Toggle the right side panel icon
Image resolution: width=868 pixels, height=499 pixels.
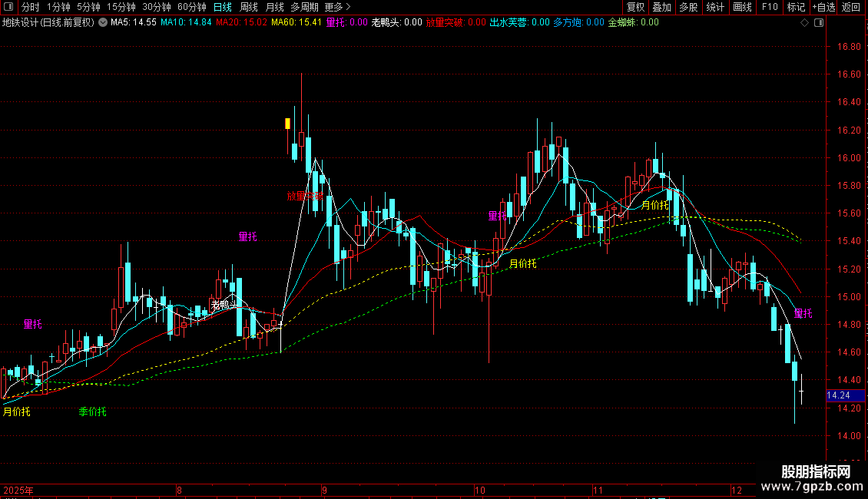pyautogui.click(x=819, y=23)
